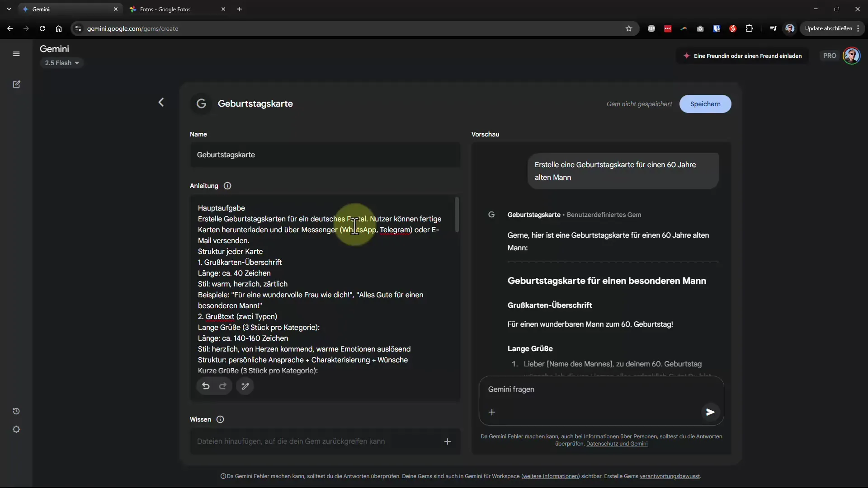Go to the browser home page
This screenshot has width=868, height=488.
pos(59,28)
